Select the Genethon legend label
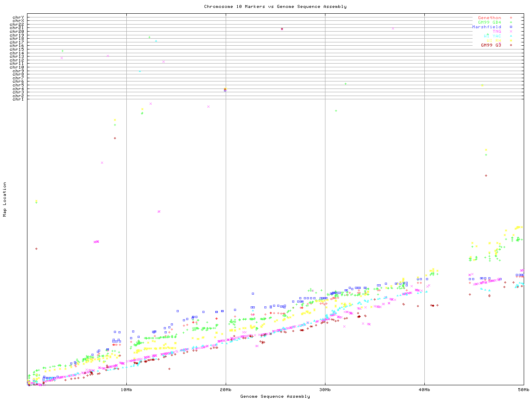Image resolution: width=532 pixels, height=399 pixels. coord(489,18)
